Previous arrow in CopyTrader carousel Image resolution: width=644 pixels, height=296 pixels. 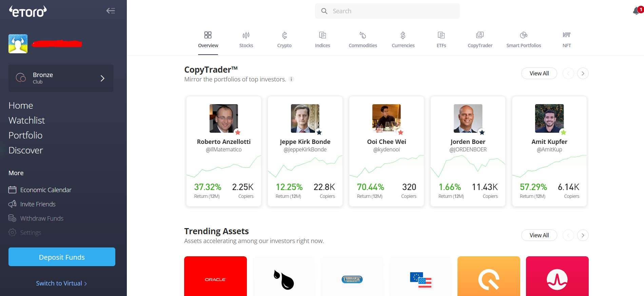click(568, 73)
